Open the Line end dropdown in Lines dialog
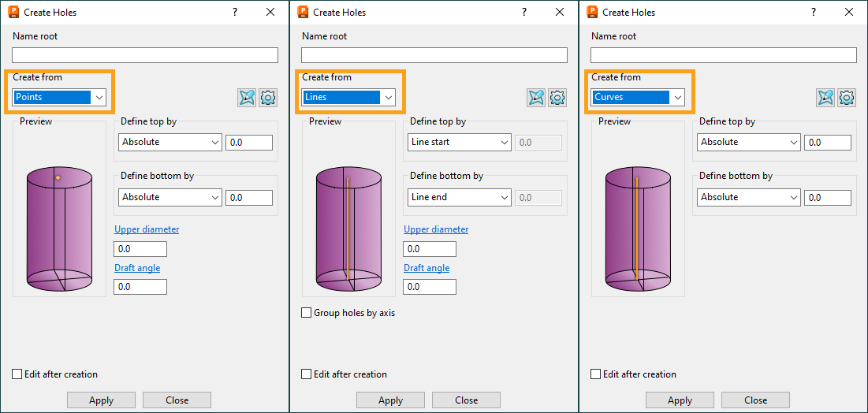 [x=460, y=197]
